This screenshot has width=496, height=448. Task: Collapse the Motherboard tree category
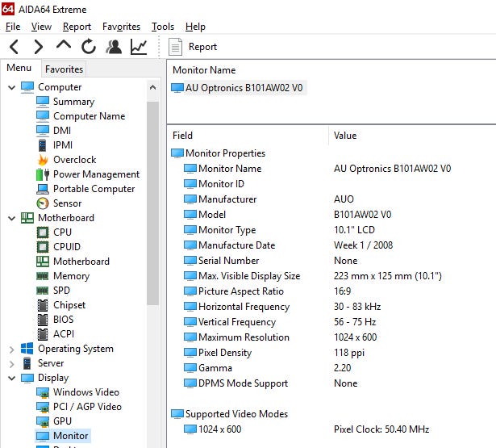click(x=12, y=218)
